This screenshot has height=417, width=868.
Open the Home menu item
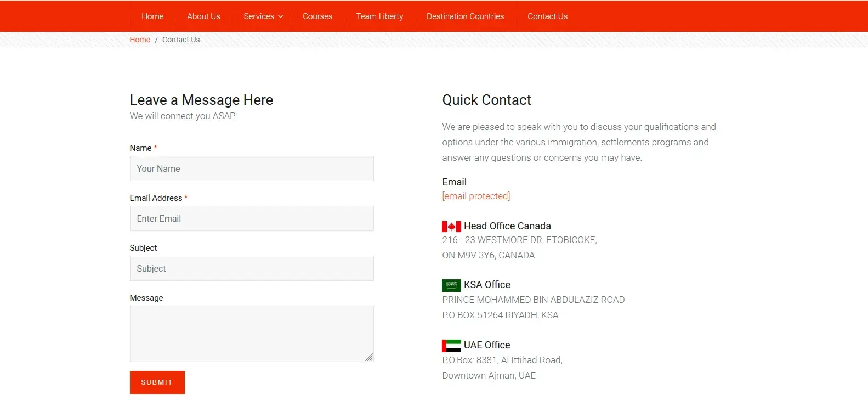coord(152,16)
